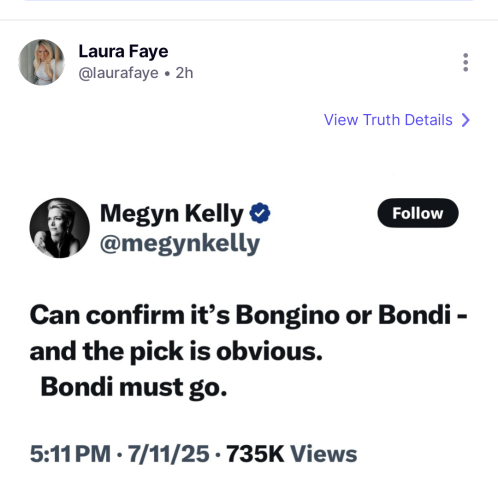Click the @megynkelly handle
This screenshot has width=498, height=500.
pos(180,244)
